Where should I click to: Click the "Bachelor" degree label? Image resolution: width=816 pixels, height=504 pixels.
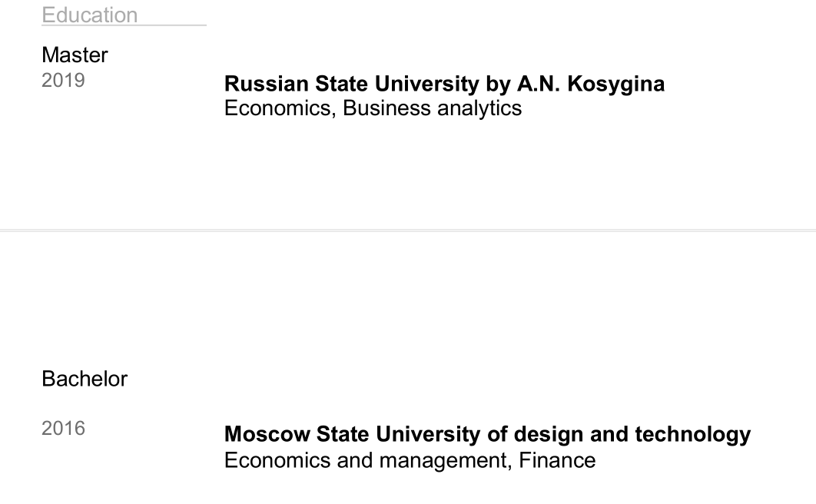(85, 379)
